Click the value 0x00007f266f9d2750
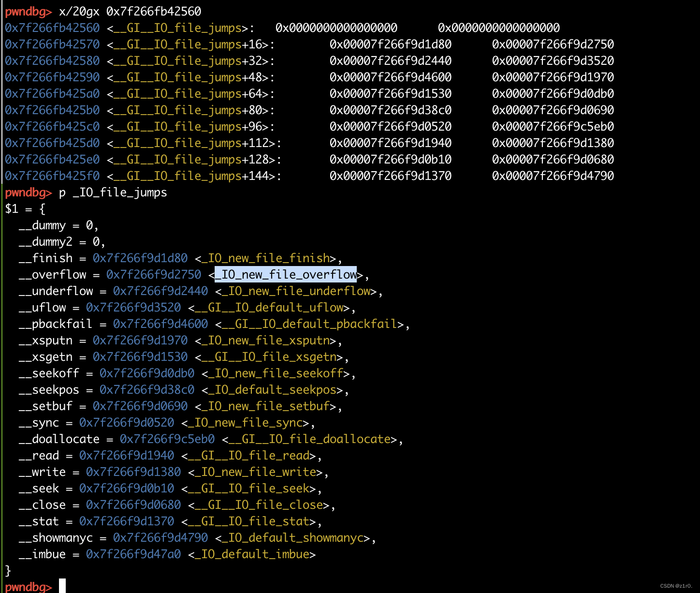The width and height of the screenshot is (700, 593). [553, 44]
